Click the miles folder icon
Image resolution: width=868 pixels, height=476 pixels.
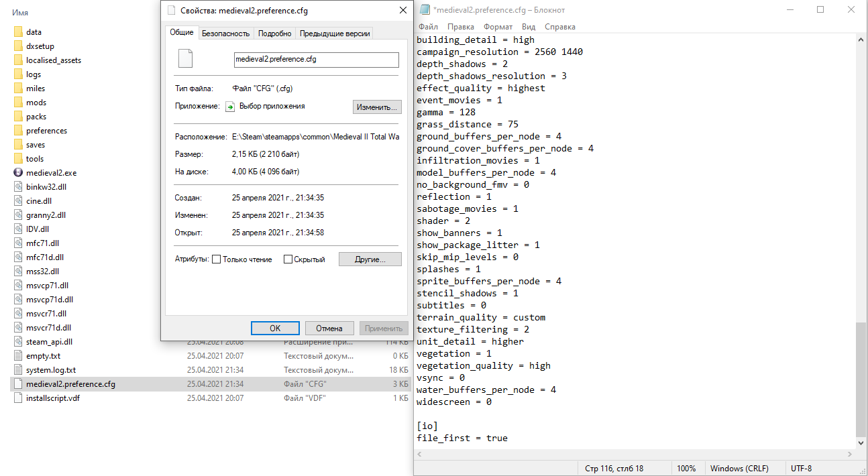[x=18, y=88]
